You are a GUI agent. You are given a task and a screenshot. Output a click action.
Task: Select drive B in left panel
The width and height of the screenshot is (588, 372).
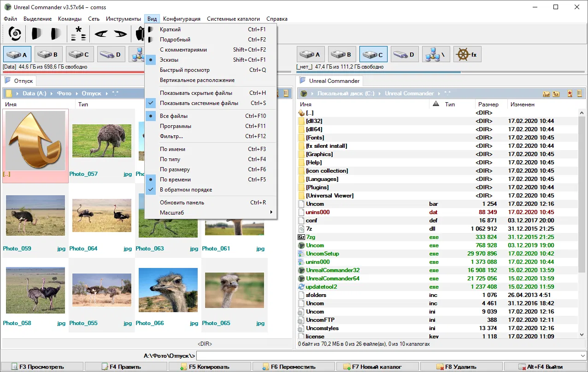[49, 54]
